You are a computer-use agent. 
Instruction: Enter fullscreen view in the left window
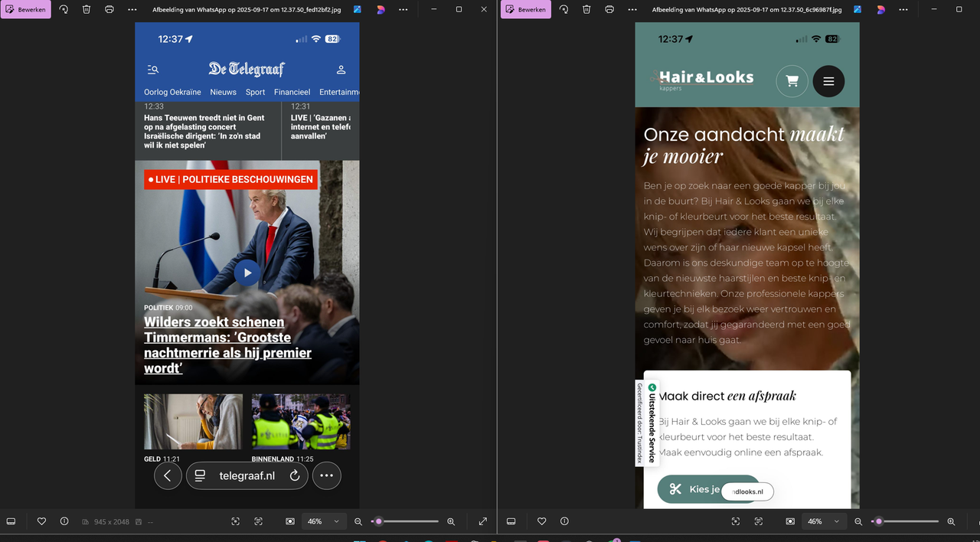pos(483,521)
